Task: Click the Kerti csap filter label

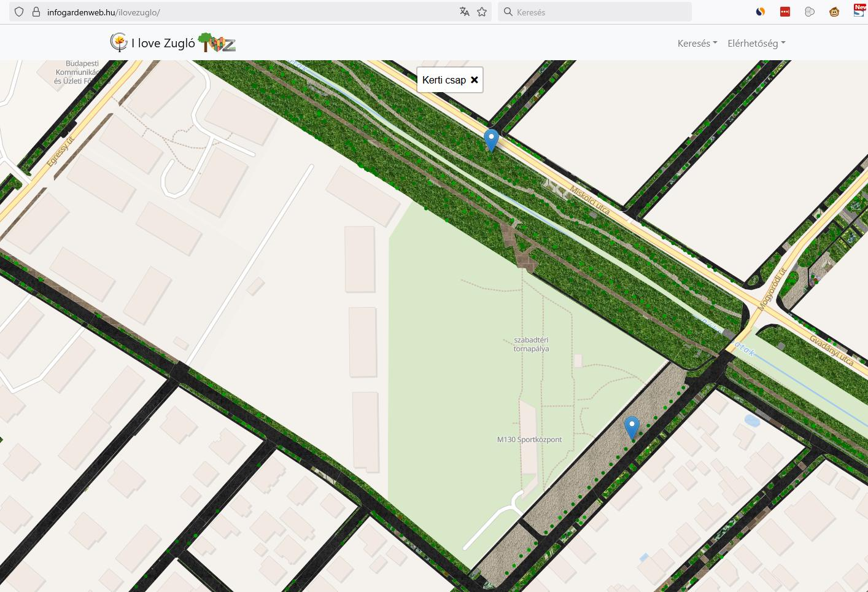Action: click(444, 80)
